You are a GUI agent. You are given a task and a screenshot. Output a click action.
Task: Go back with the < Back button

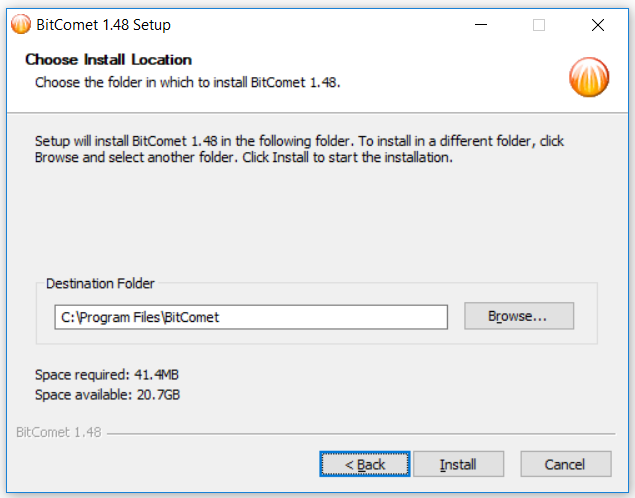coord(365,464)
